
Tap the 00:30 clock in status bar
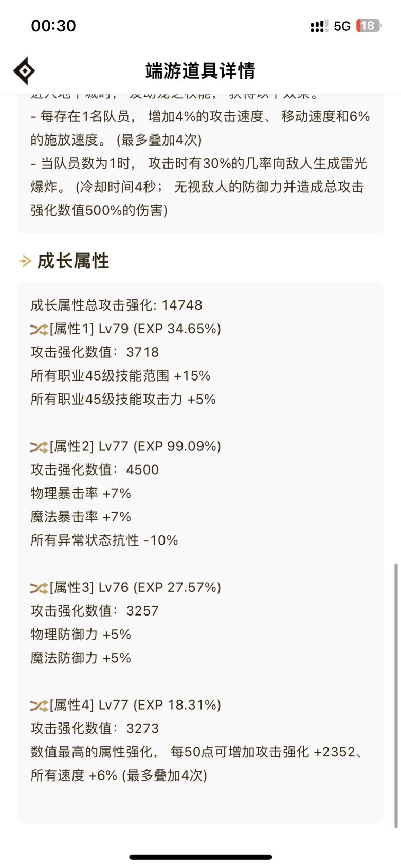click(x=53, y=26)
